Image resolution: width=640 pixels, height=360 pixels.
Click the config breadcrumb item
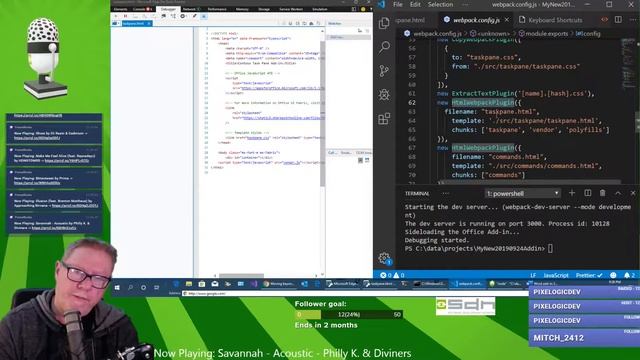[x=588, y=33]
